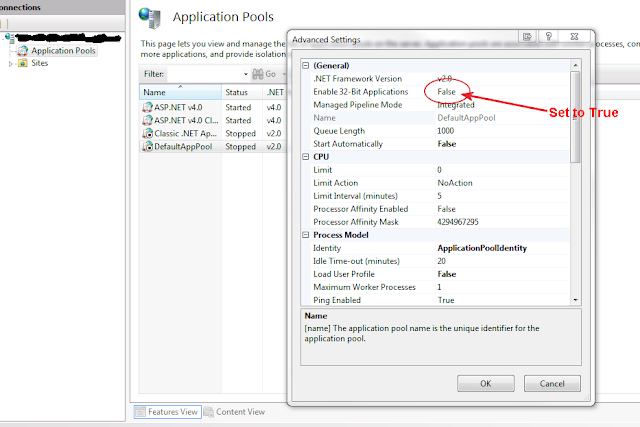Viewport: 640px width, 427px height.
Task: Select the Managed Pipeline Mode property
Action: point(358,105)
